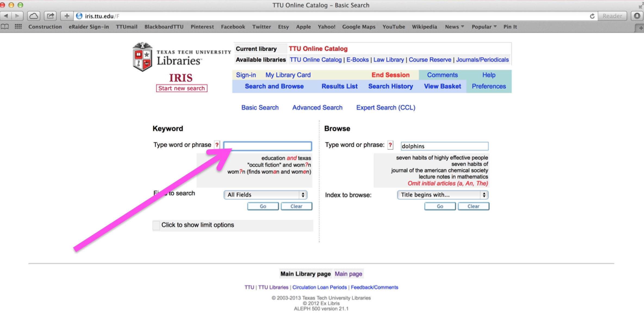Open iCloud tabs with cloud icon
The image size is (644, 319).
[x=34, y=16]
